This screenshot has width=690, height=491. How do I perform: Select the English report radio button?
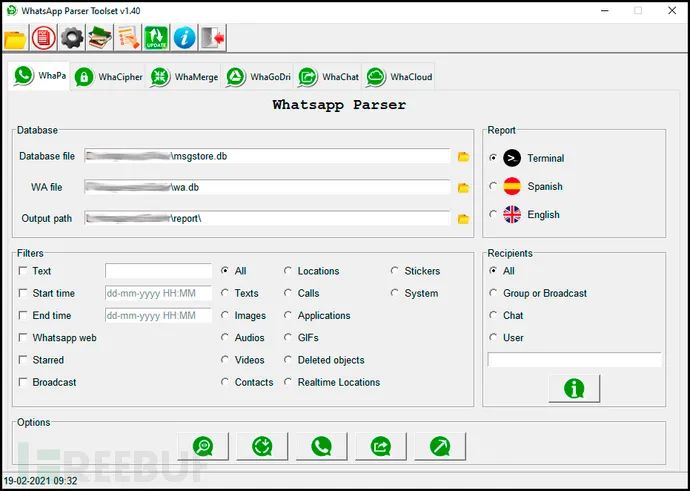click(x=493, y=214)
